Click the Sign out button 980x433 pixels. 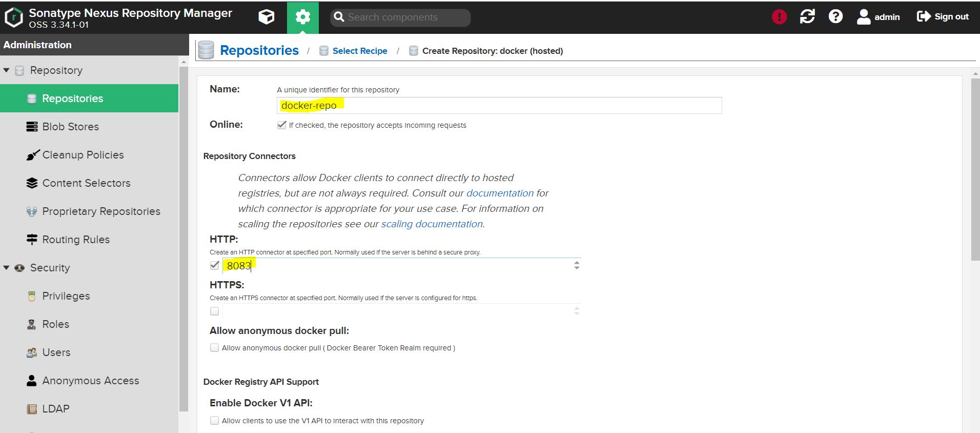(943, 16)
